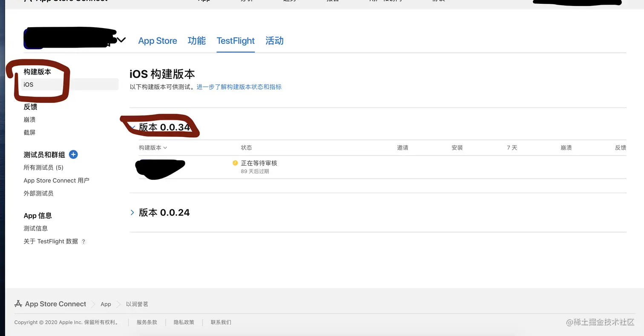Open App Store Connect footer breadcrumb link
Viewport: 644px width, 336px height.
(55, 304)
